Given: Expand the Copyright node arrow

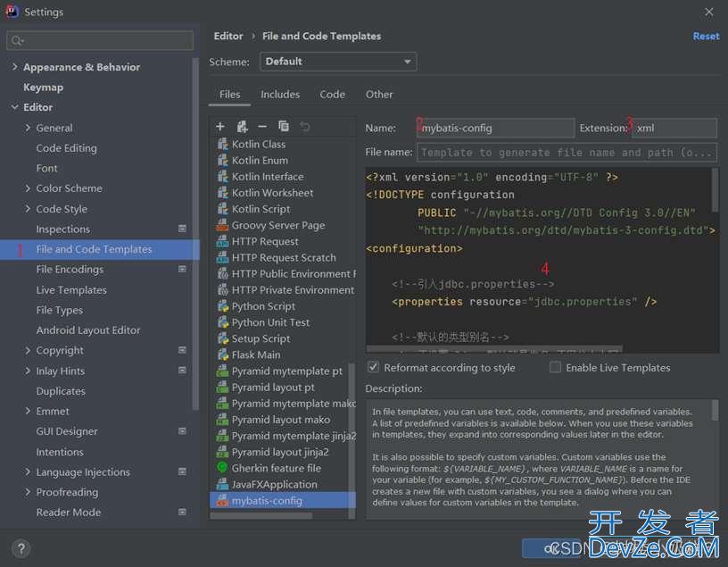Looking at the screenshot, I should [28, 350].
